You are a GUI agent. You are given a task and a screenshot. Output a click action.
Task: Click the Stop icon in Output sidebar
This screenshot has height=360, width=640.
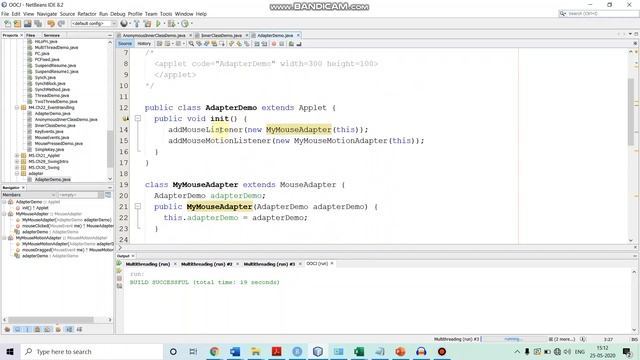(119, 278)
